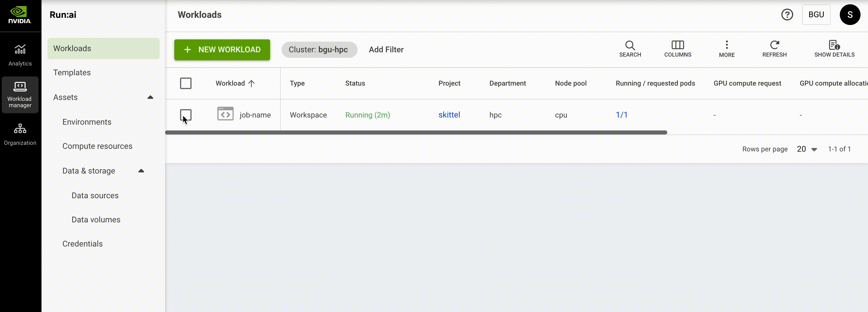Click the Workspace type cell
Image resolution: width=868 pixels, height=312 pixels.
click(x=308, y=115)
